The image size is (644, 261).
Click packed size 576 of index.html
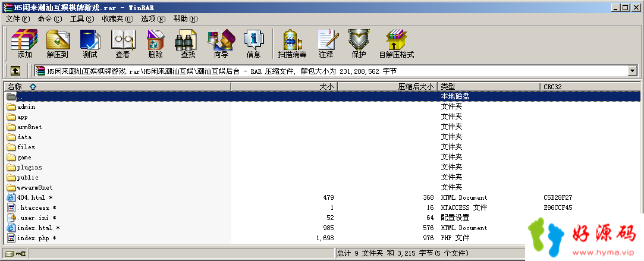[428, 228]
